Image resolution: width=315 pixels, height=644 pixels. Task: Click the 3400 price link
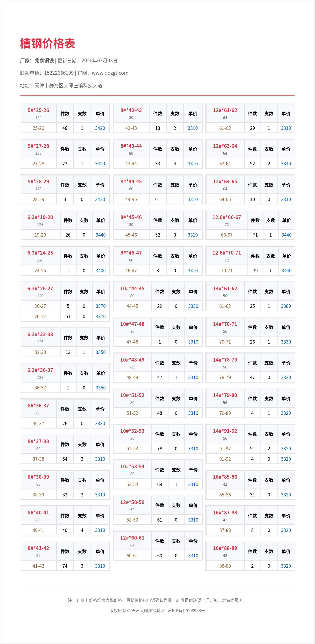coord(101,270)
